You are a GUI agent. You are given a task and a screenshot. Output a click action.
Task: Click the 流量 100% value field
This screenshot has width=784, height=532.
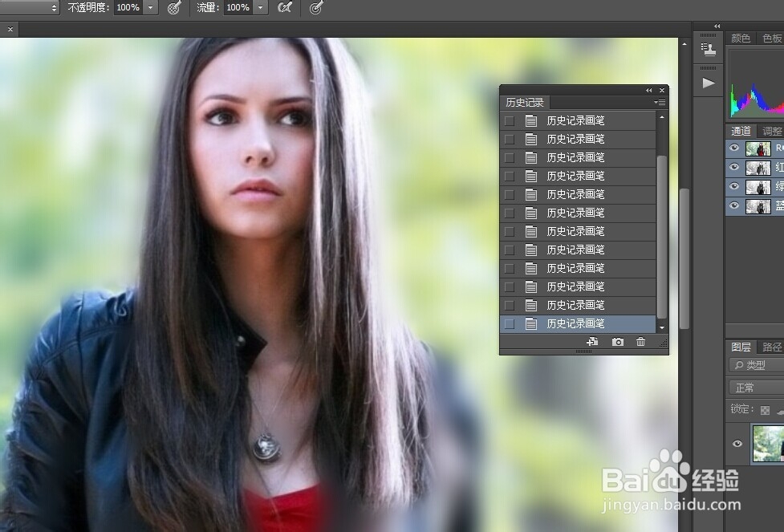coord(238,7)
